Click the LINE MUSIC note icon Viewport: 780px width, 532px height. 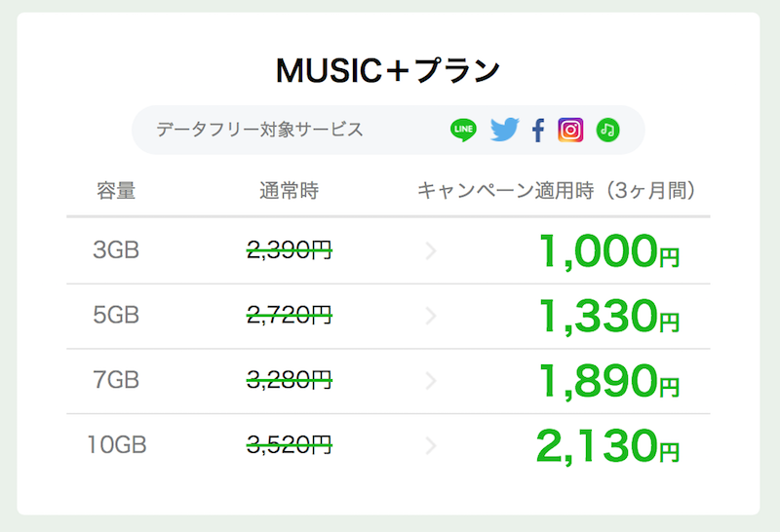607,131
